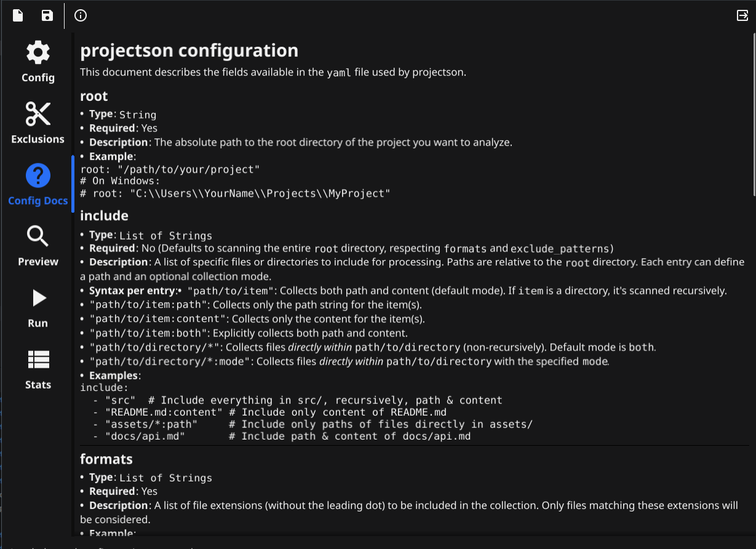The width and height of the screenshot is (756, 549).
Task: Click the save disk icon
Action: [x=47, y=15]
